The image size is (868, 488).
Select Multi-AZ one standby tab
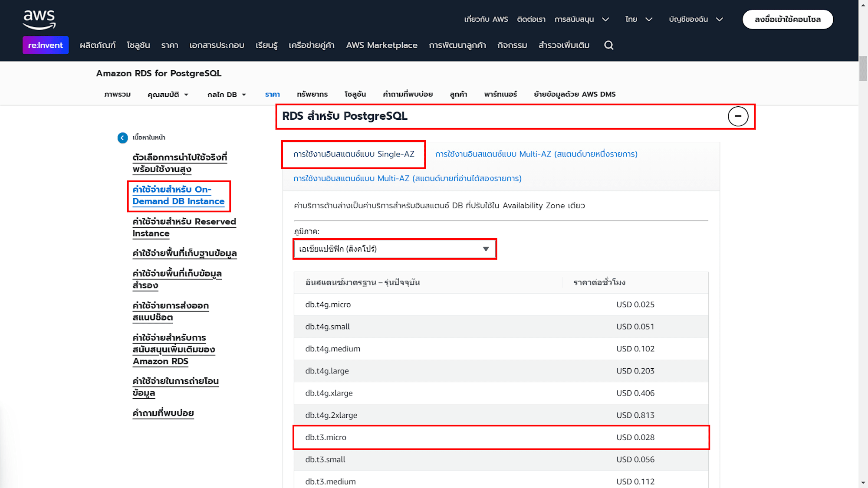(536, 154)
